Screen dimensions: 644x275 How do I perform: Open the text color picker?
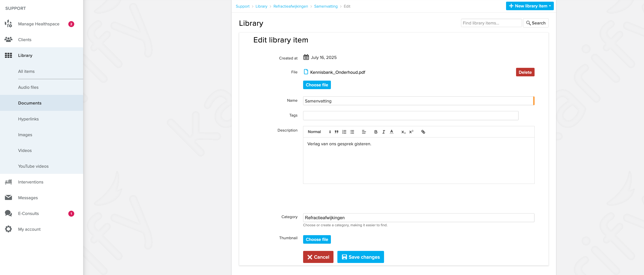[x=391, y=132]
